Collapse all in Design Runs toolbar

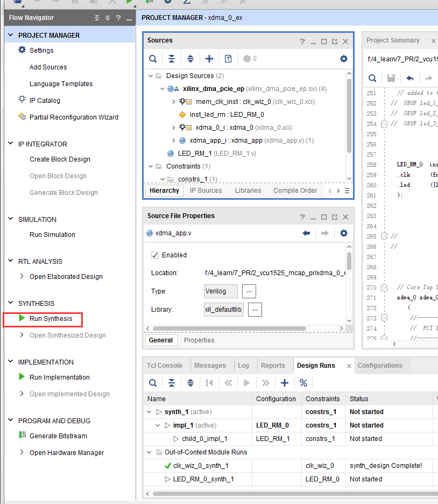172,383
